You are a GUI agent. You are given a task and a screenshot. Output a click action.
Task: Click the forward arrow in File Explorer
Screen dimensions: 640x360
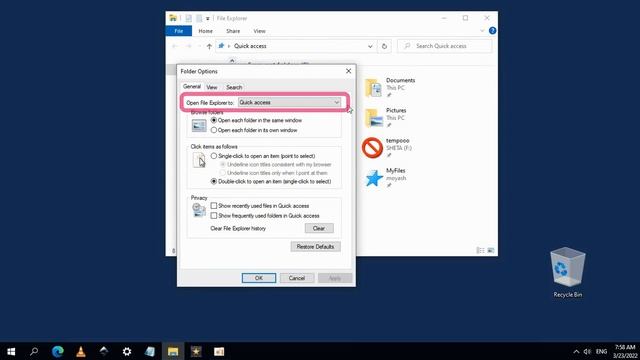click(188, 46)
